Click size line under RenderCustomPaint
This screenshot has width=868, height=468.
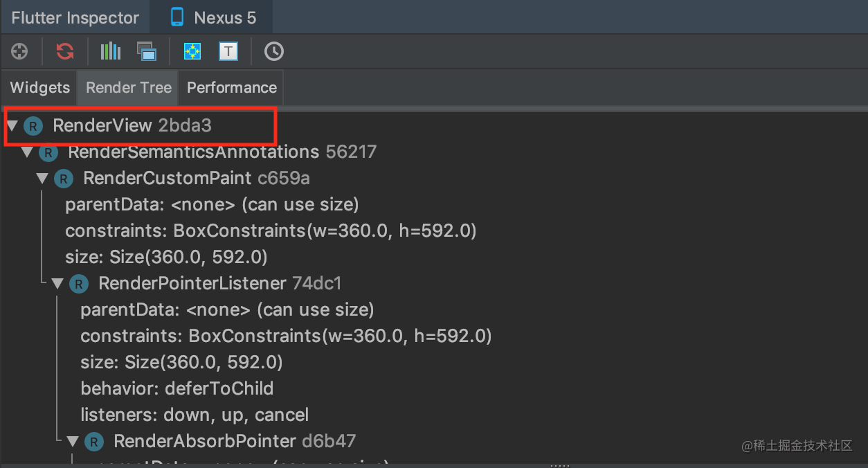pos(166,257)
